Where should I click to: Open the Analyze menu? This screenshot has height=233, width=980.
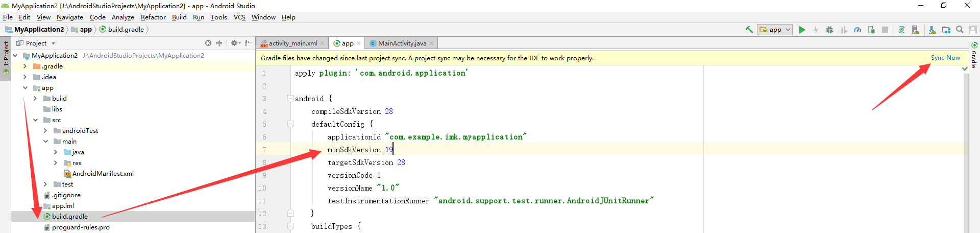(123, 17)
